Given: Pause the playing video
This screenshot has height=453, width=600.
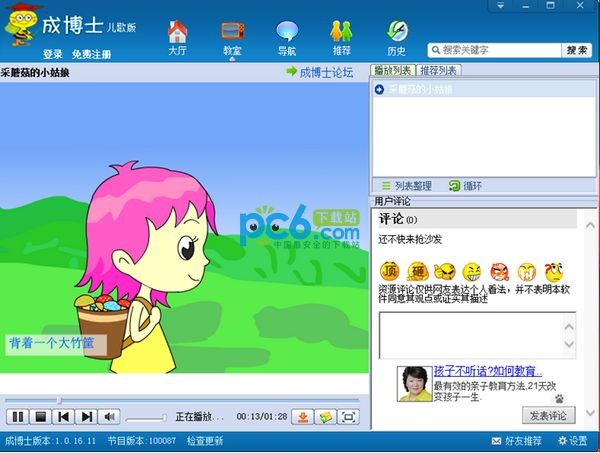Looking at the screenshot, I should pos(18,417).
